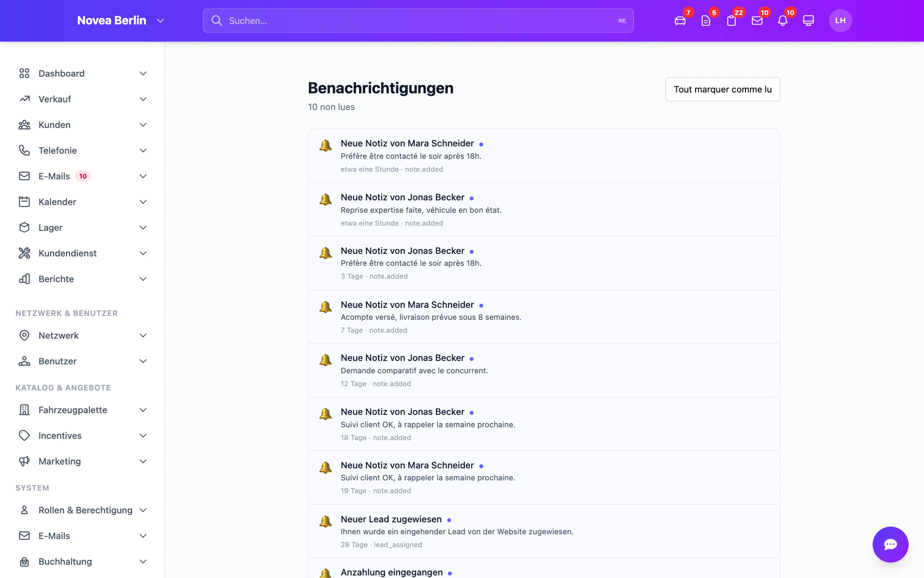Open the LH user avatar menu
924x578 pixels.
(x=841, y=21)
